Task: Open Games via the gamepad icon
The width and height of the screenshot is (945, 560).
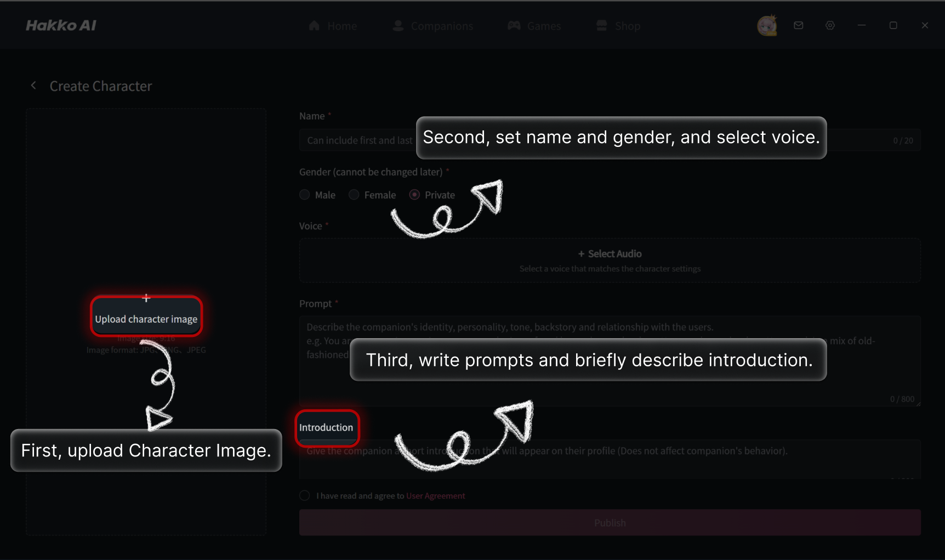Action: [513, 25]
